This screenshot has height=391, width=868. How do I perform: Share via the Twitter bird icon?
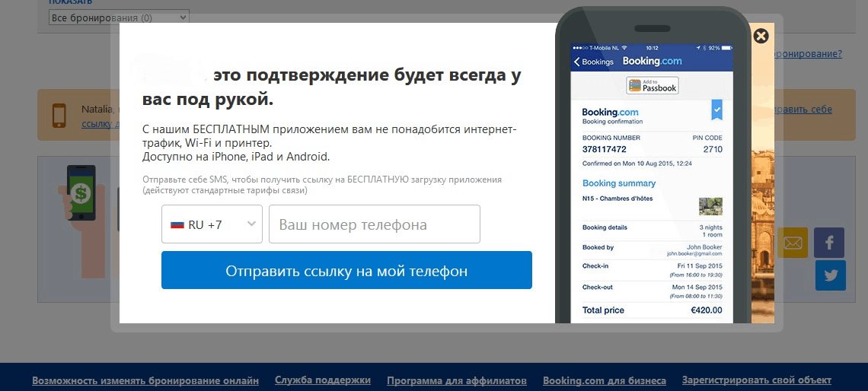(830, 275)
